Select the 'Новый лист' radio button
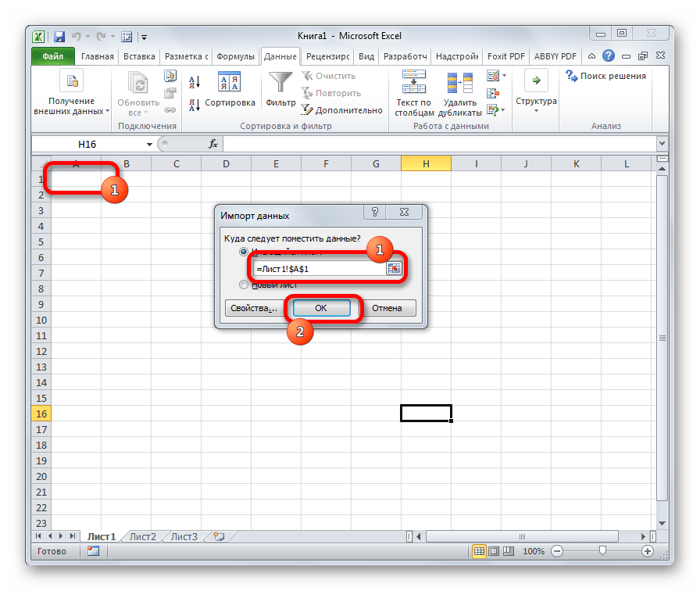700x591 pixels. pyautogui.click(x=245, y=285)
